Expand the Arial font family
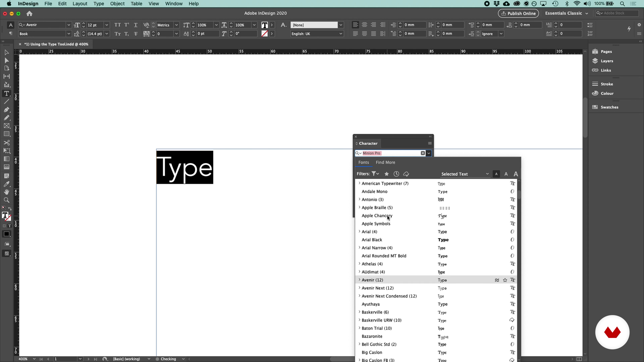Screen dimensions: 644x362 360,231
